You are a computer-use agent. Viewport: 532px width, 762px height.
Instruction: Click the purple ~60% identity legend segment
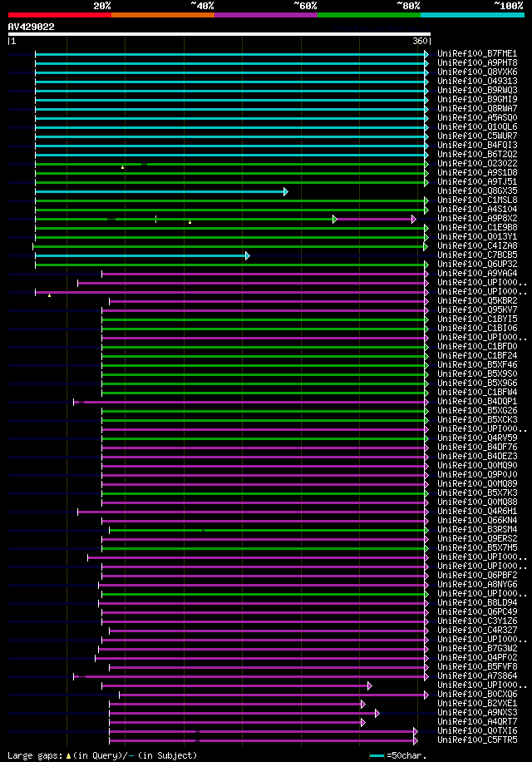click(266, 15)
